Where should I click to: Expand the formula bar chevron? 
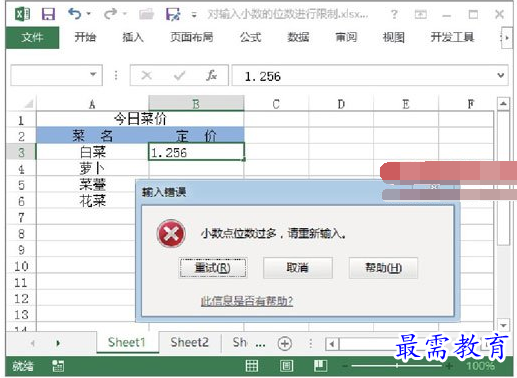click(501, 75)
